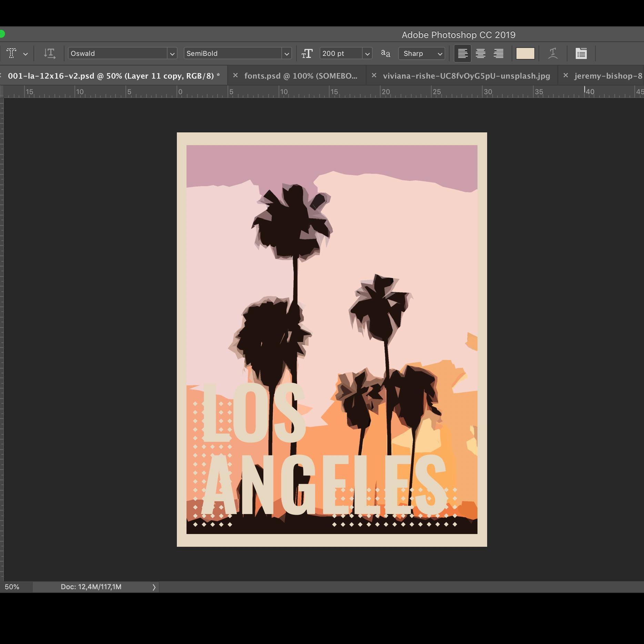Close the viviana-rishe tab

click(374, 75)
